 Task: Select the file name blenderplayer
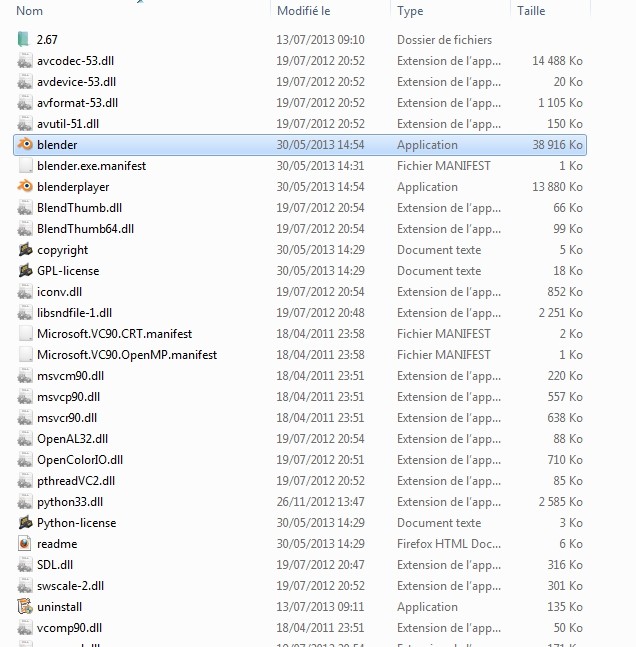73,187
